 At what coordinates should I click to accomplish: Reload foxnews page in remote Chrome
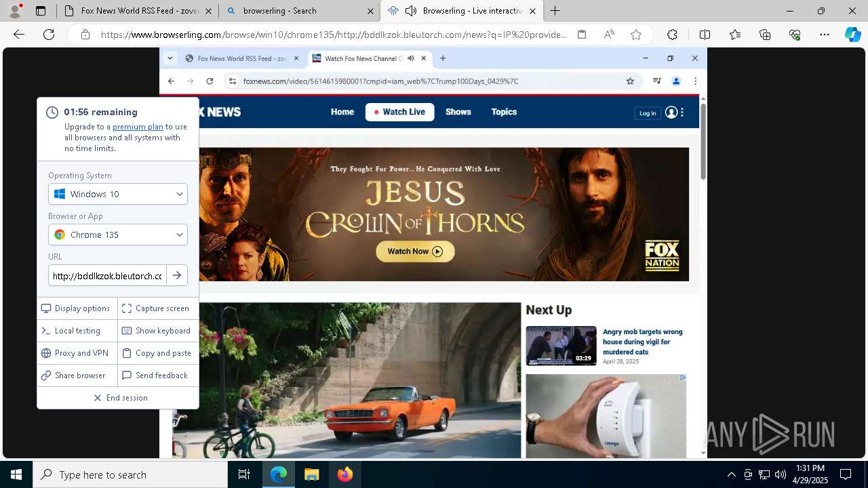pos(210,81)
